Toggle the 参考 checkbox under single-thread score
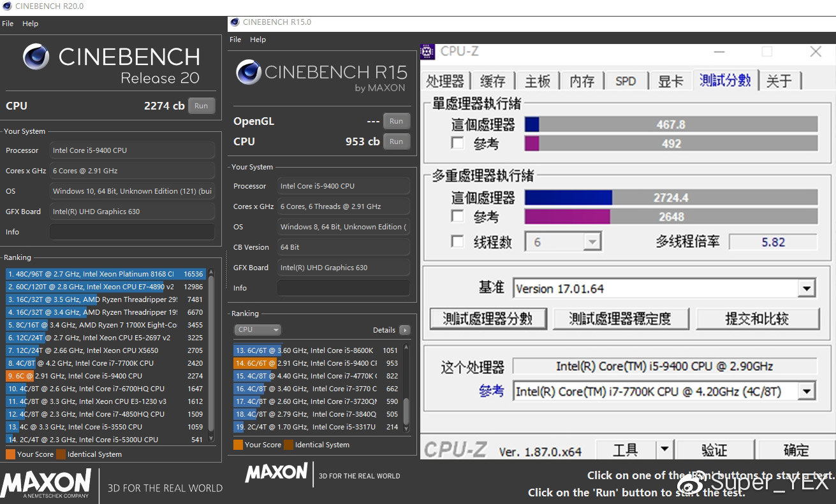The image size is (836, 504). click(x=457, y=144)
